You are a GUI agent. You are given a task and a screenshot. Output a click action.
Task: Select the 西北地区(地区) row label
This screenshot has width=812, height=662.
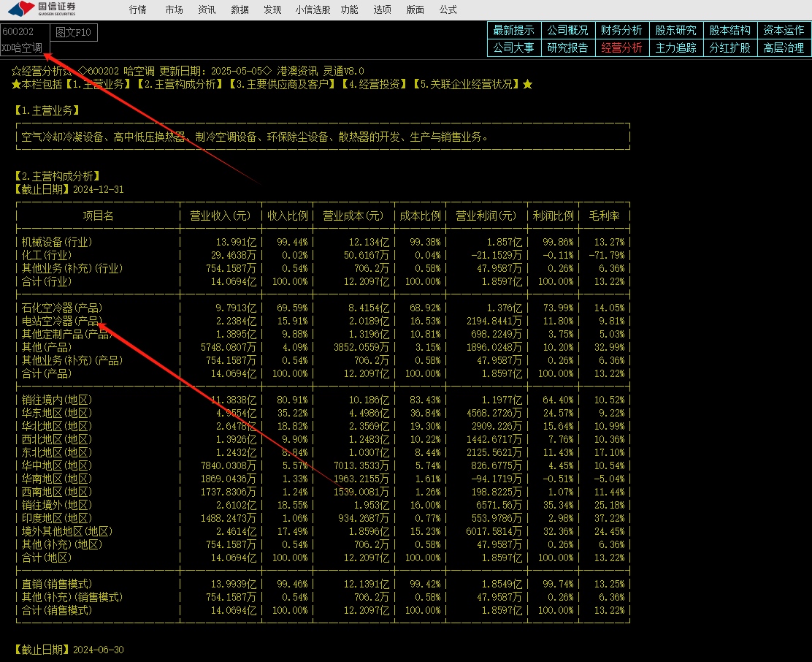[x=57, y=439]
